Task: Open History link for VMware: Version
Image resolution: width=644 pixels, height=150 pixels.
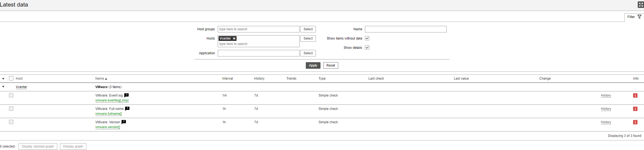Action: point(606,122)
